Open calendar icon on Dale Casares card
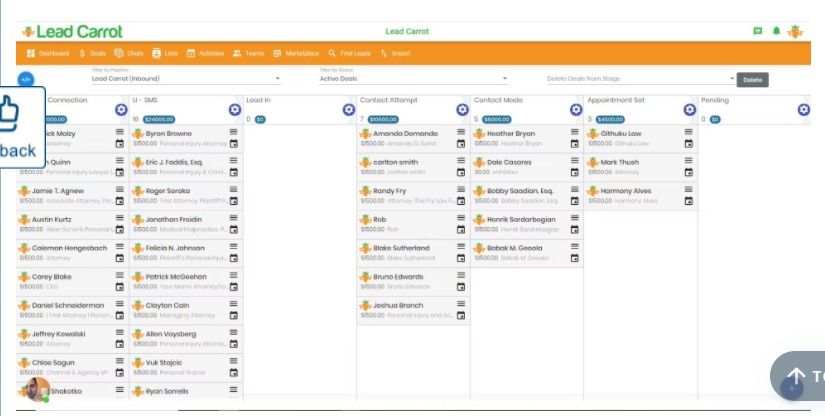Image resolution: width=825 pixels, height=416 pixels. (x=575, y=172)
